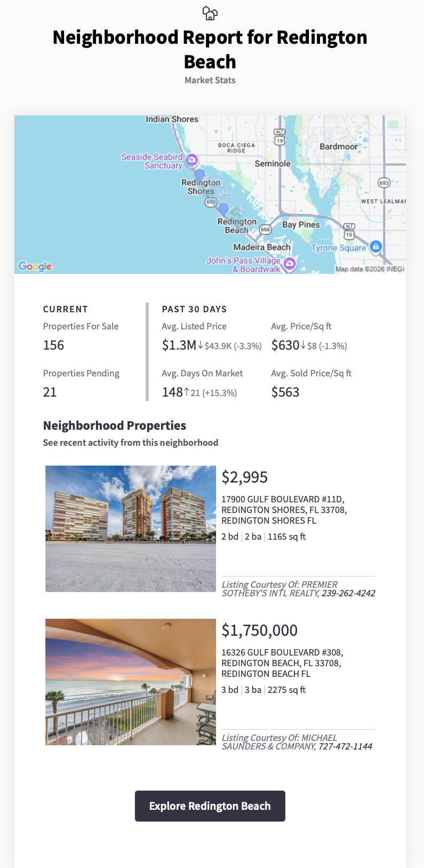
Task: Open the beachfront condo towers photo
Action: click(131, 528)
